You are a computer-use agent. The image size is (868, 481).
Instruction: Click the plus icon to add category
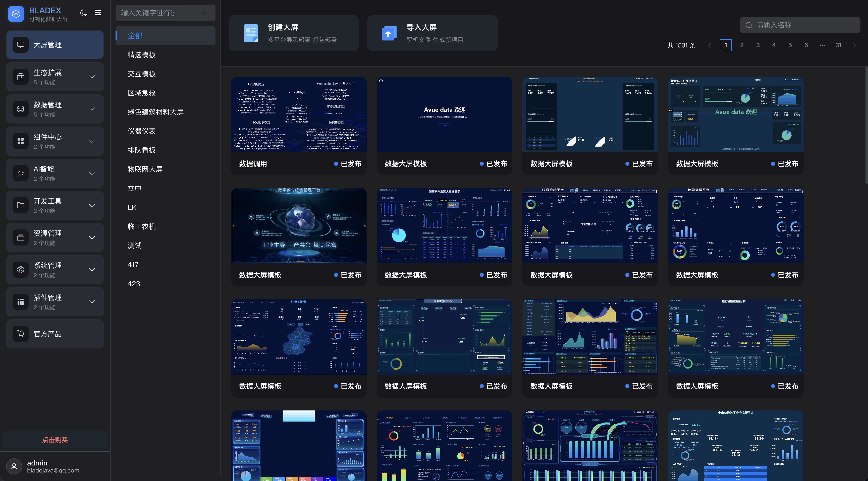point(204,13)
